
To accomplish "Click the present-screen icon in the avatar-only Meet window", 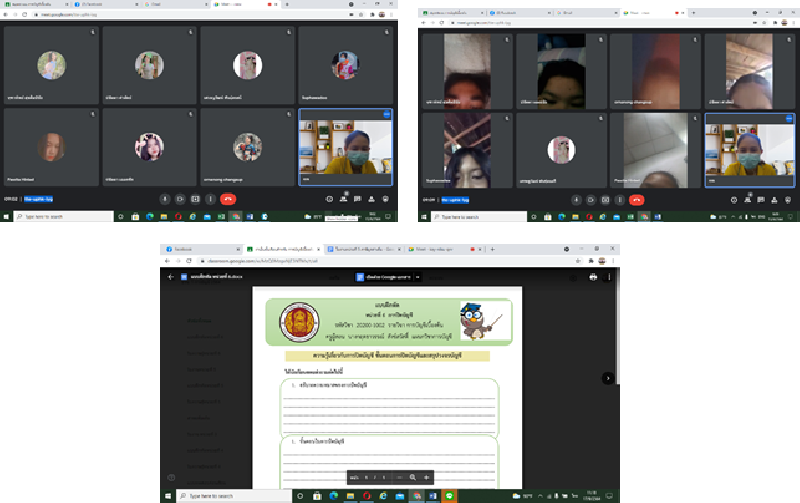I will click(x=195, y=199).
